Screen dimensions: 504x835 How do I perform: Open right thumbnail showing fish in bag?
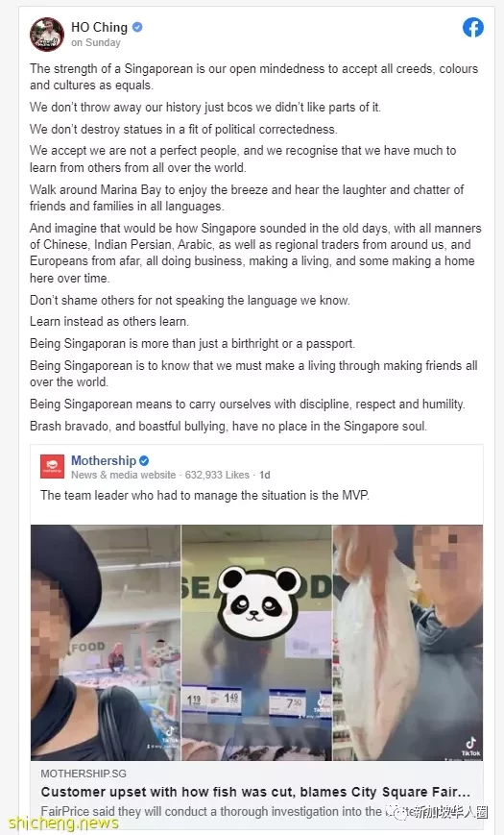[408, 642]
